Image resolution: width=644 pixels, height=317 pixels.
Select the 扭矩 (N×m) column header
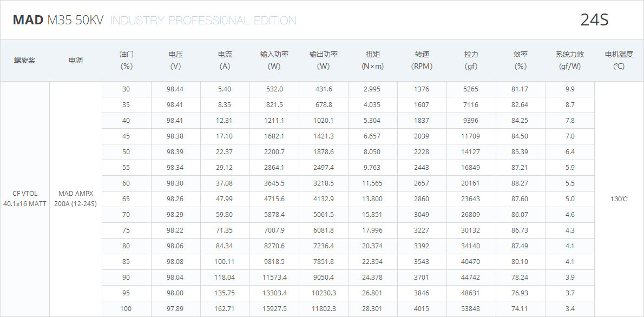coord(373,61)
